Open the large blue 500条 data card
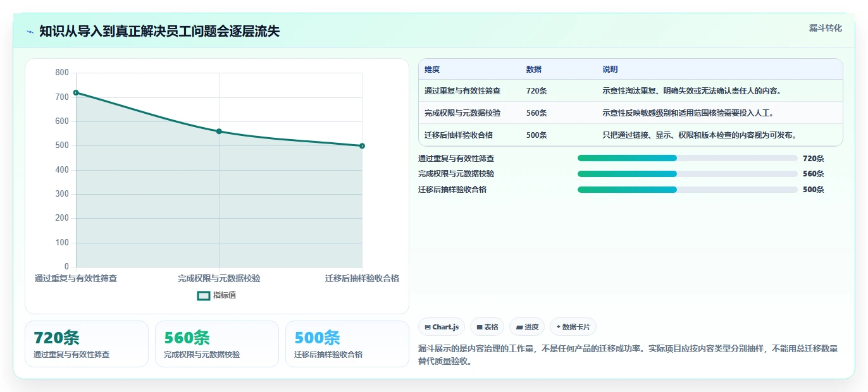The height and width of the screenshot is (392, 868). (x=347, y=344)
